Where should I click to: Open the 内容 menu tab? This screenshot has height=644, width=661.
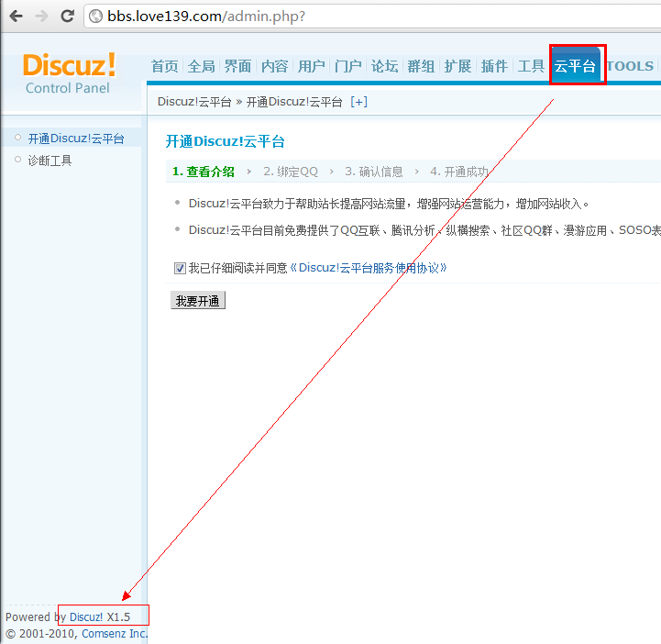coord(274,66)
